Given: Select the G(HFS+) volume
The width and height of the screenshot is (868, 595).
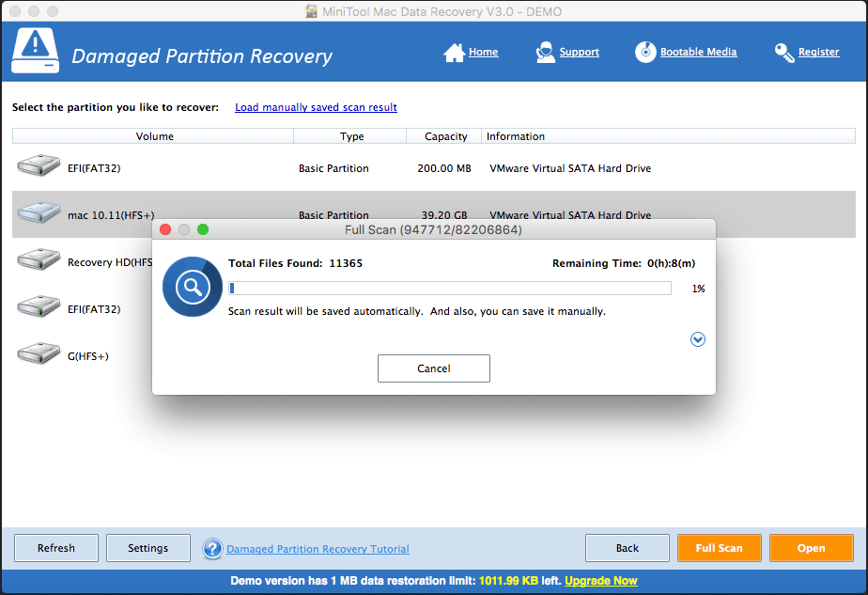Looking at the screenshot, I should [88, 356].
